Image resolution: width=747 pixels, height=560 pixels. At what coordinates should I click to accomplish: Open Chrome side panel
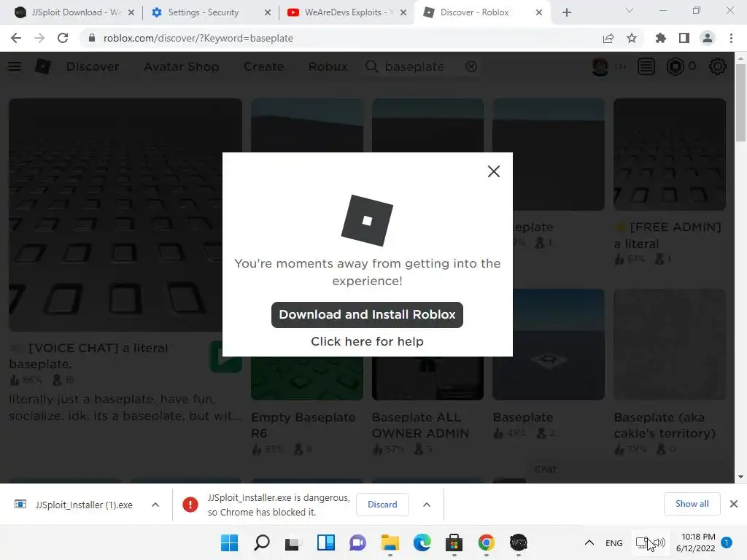(x=684, y=38)
